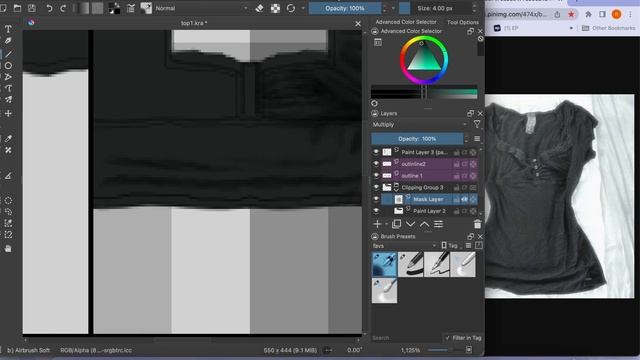Hide Paint Layer 3 with eye icon

click(376, 152)
